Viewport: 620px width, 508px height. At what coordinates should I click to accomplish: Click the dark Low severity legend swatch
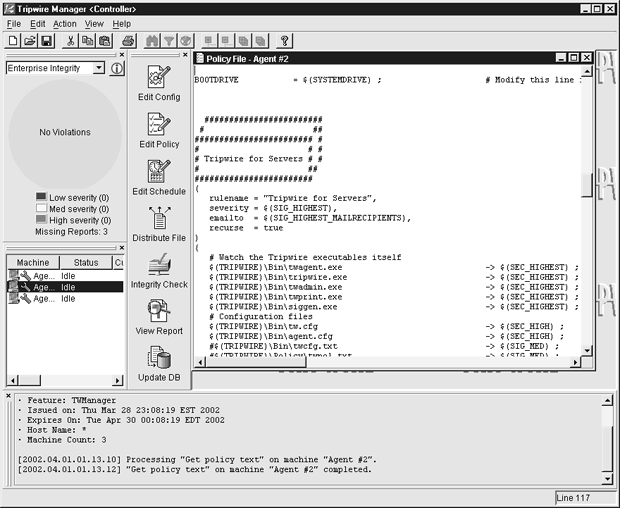coord(41,197)
